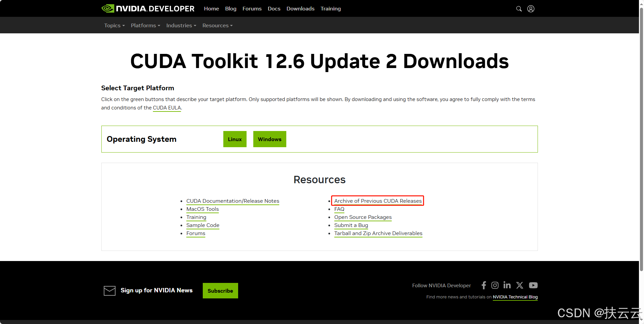The image size is (644, 324).
Task: Open the search magnifier icon
Action: tap(519, 9)
